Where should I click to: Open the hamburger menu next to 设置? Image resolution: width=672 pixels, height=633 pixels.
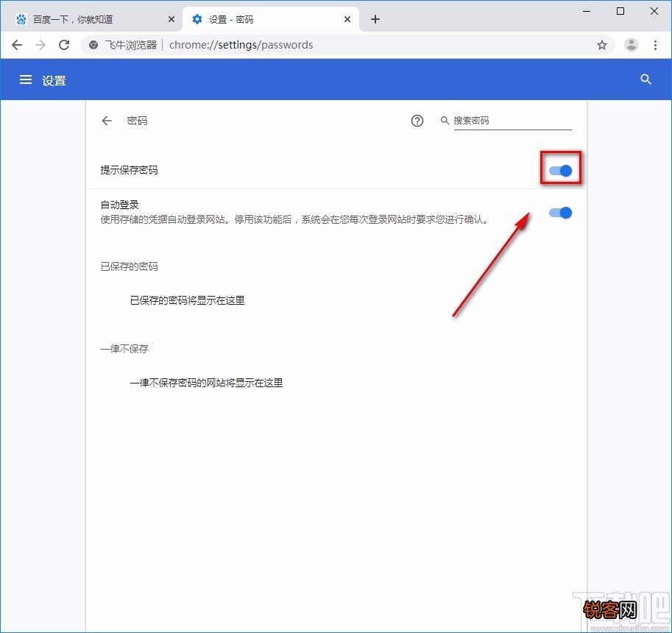coord(26,79)
